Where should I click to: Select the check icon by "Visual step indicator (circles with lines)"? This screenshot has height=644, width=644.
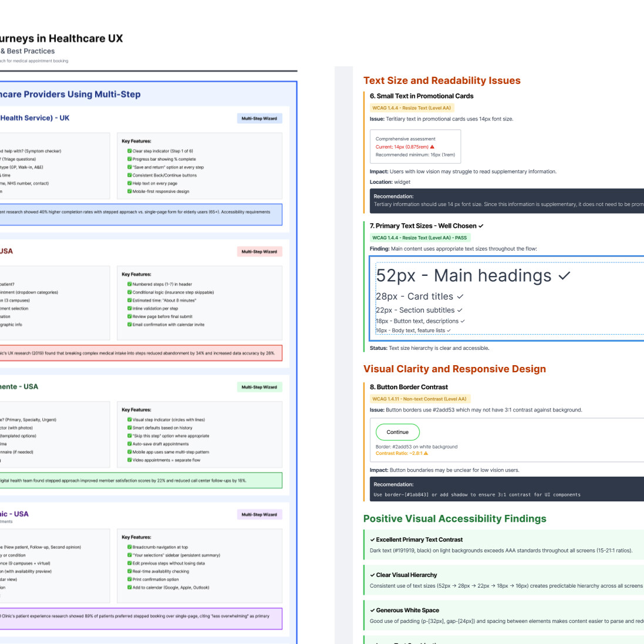coord(129,420)
